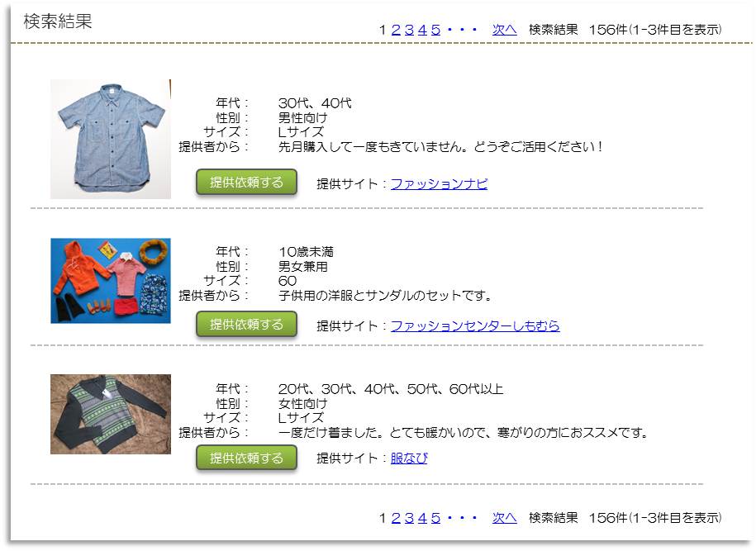Screen dimensions: 756x551
Task: Open the ファッションセンターしもむら link
Action: coord(475,325)
